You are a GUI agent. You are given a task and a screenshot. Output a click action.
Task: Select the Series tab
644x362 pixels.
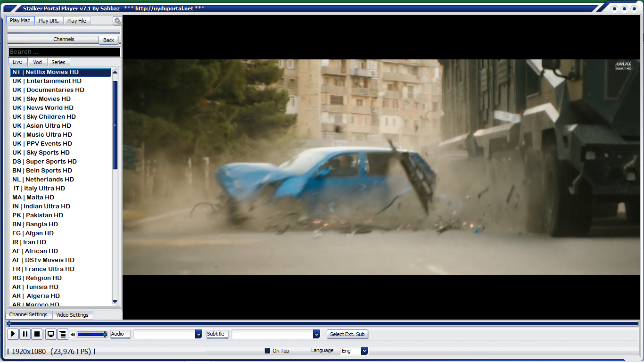58,62
